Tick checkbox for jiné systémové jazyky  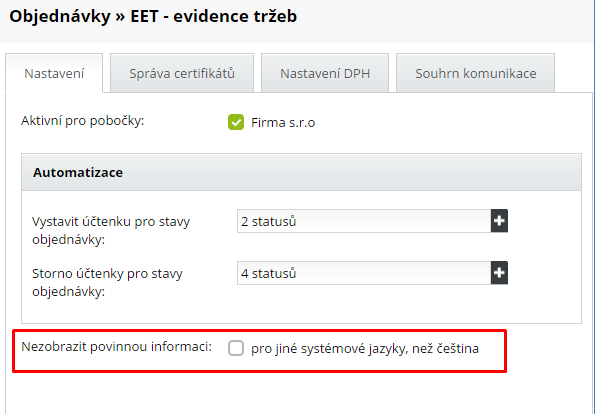tap(236, 348)
